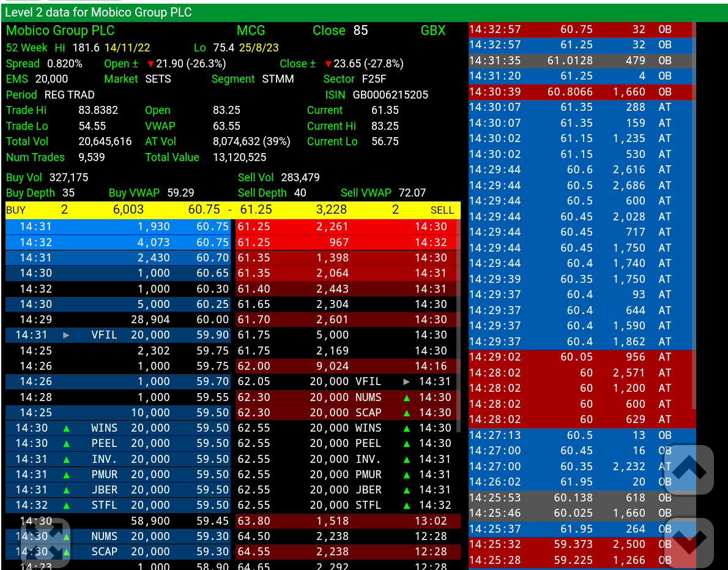This screenshot has height=570, width=728.
Task: Click the Total Vol value 20,645,616
Action: click(x=105, y=141)
